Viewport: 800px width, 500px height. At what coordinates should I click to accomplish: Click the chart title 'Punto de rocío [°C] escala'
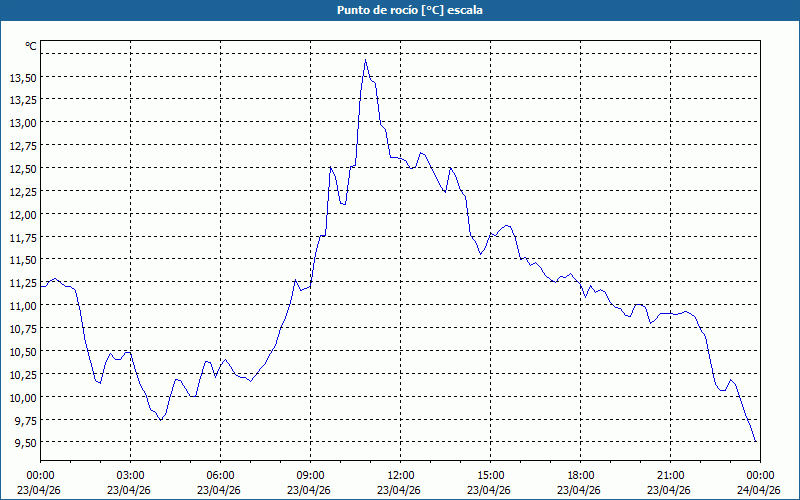(400, 10)
